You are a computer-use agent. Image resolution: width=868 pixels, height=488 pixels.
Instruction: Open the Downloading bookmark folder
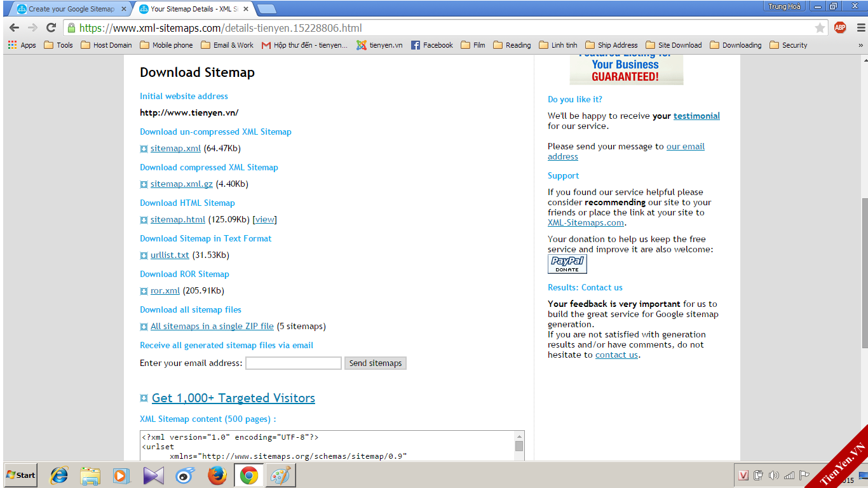[x=735, y=45]
